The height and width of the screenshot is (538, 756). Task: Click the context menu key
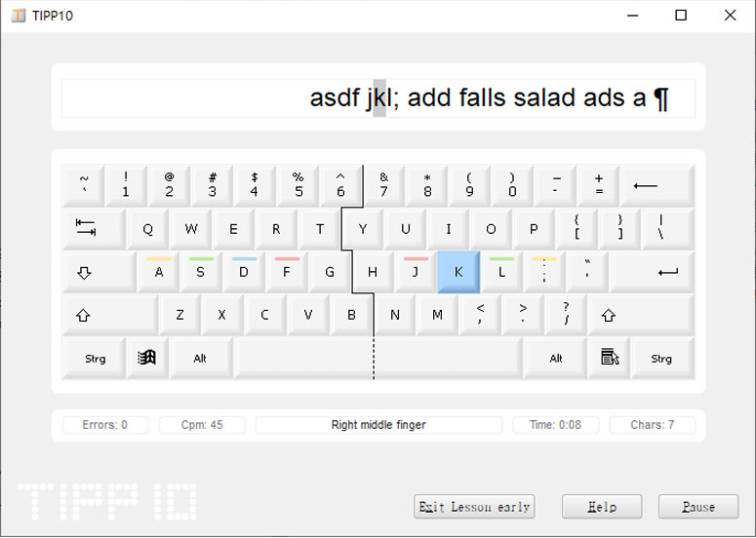(610, 358)
